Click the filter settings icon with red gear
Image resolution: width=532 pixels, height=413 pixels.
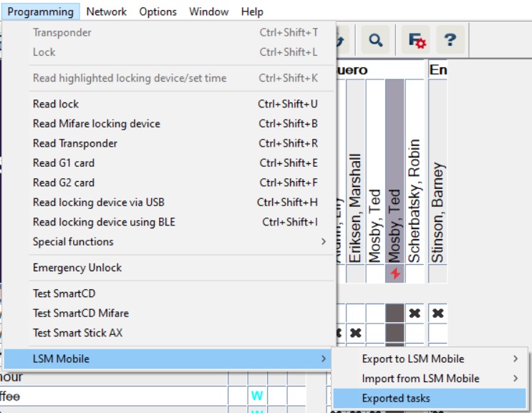[417, 41]
